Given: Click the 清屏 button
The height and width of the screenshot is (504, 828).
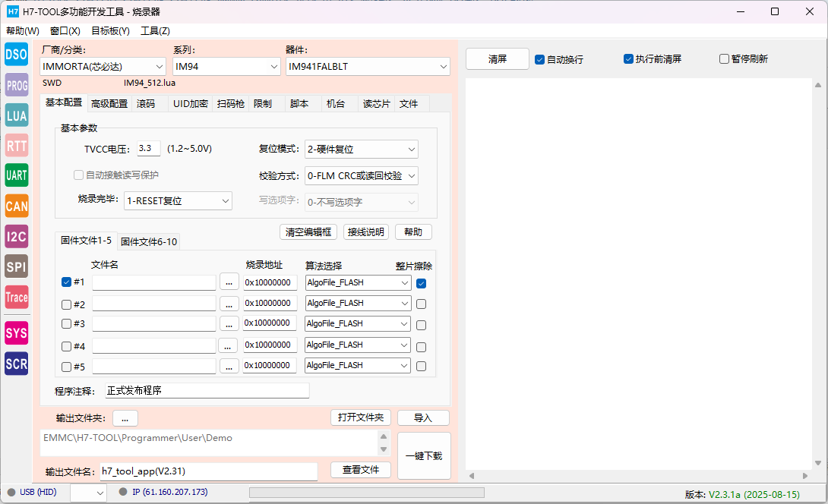Looking at the screenshot, I should click(x=498, y=59).
